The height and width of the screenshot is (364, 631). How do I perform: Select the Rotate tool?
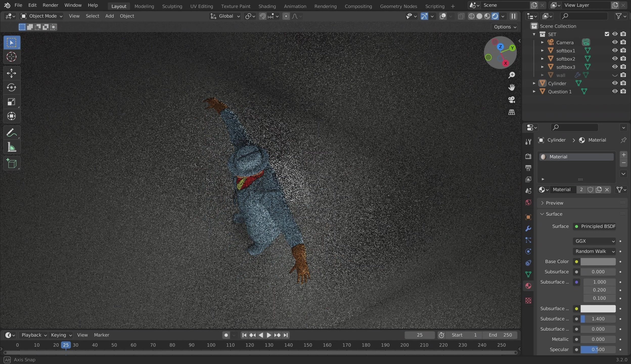pos(11,87)
